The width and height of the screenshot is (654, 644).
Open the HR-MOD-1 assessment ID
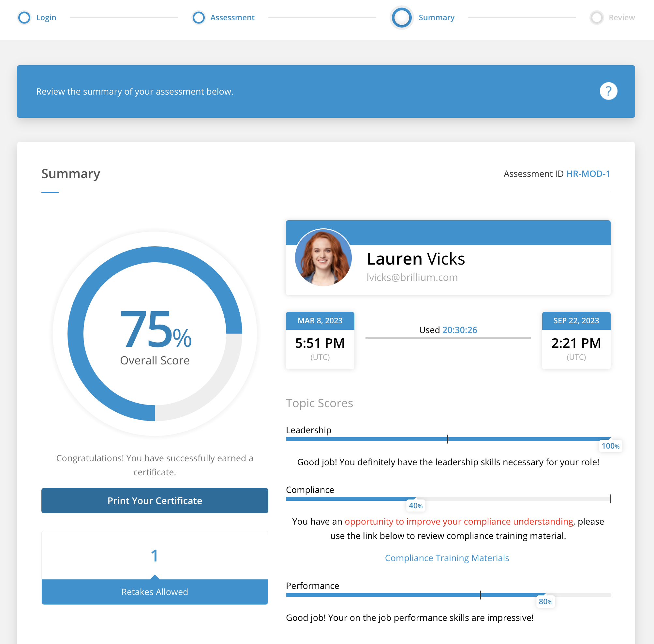pyautogui.click(x=588, y=174)
